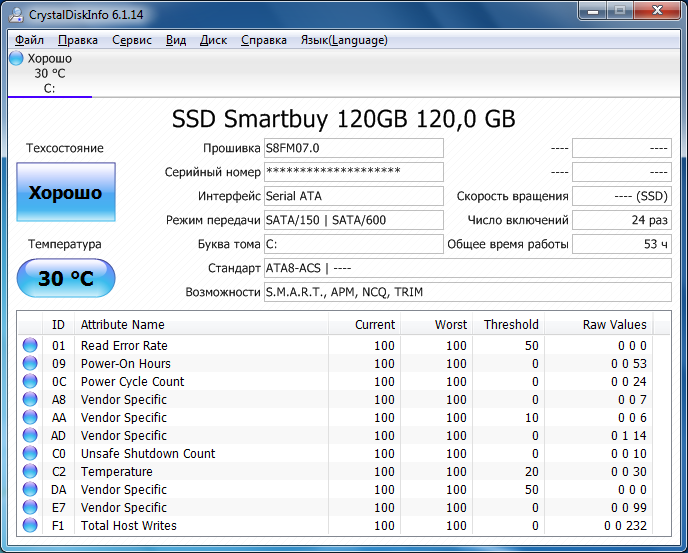Viewport: 688px width, 553px height.
Task: Click the SSD Smartbuy 120GB title text
Action: 344,119
